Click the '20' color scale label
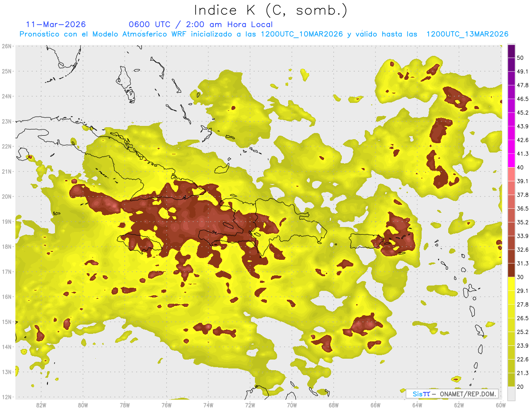This screenshot has width=532, height=411. click(x=520, y=387)
